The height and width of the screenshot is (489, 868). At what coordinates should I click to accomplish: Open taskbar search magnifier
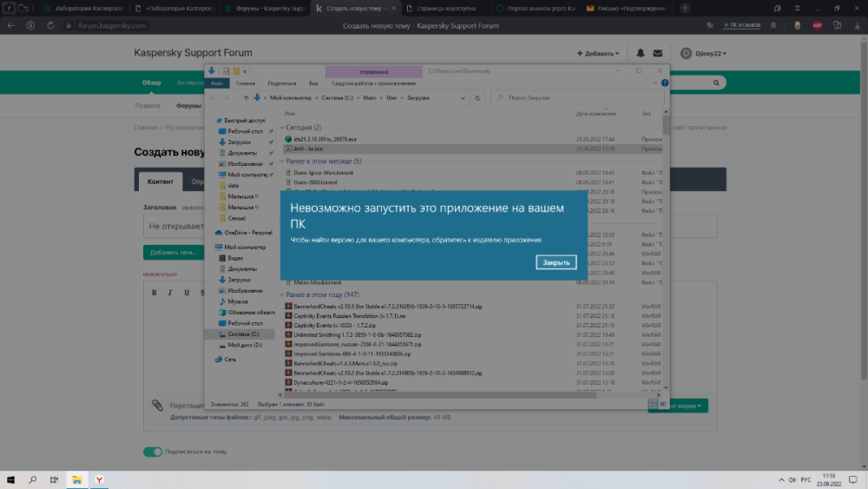tap(32, 479)
